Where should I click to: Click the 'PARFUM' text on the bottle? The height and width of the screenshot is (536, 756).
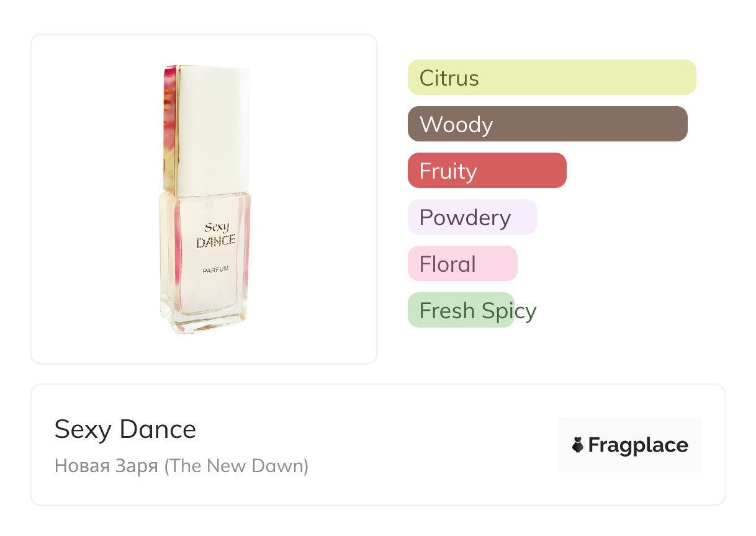[216, 270]
